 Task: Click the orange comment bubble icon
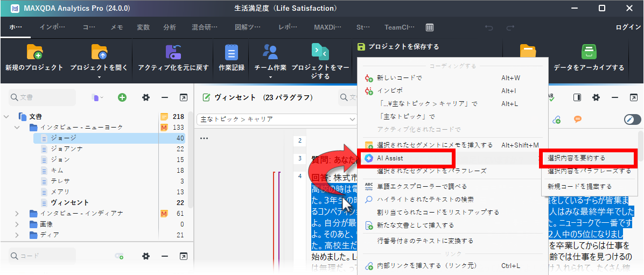click(x=578, y=119)
